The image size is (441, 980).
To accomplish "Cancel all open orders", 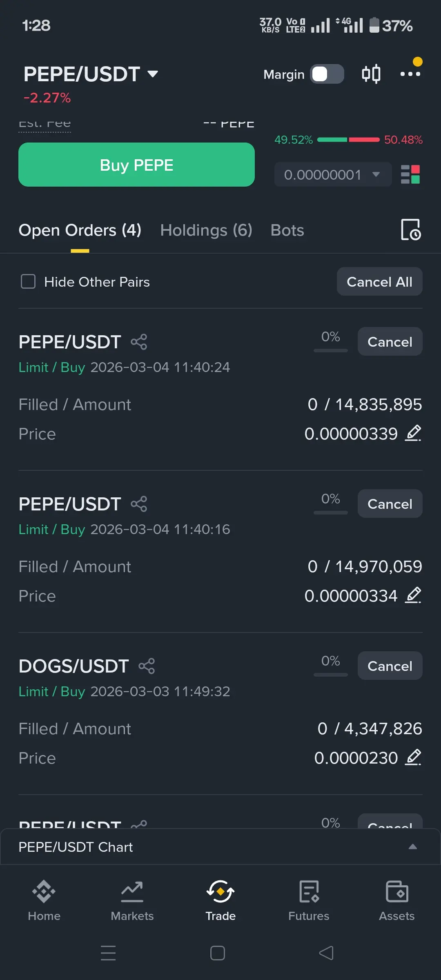I will (x=379, y=281).
